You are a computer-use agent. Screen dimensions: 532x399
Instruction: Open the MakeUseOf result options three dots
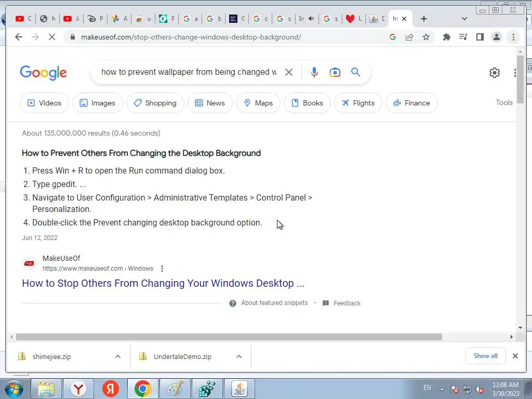click(162, 269)
